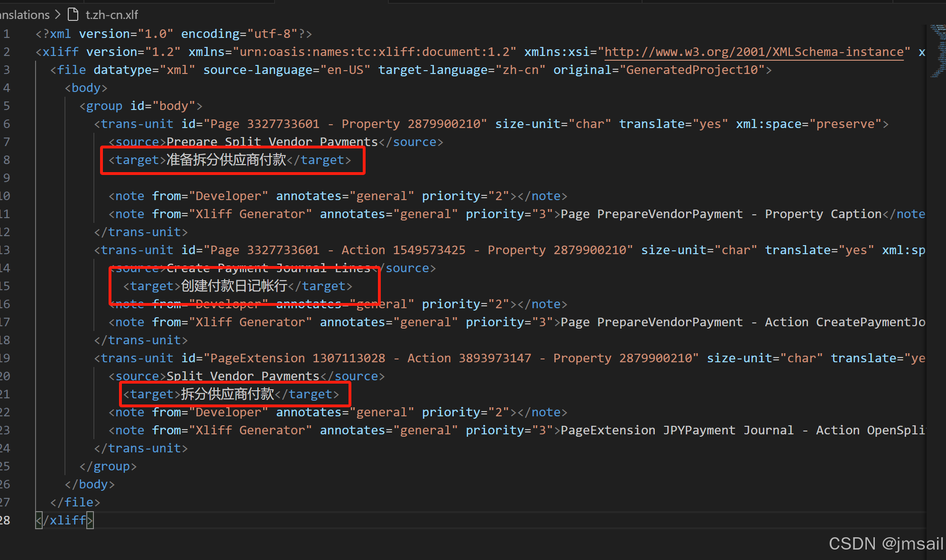This screenshot has width=946, height=560.
Task: Click the file icon in breadcrumb
Action: (73, 15)
